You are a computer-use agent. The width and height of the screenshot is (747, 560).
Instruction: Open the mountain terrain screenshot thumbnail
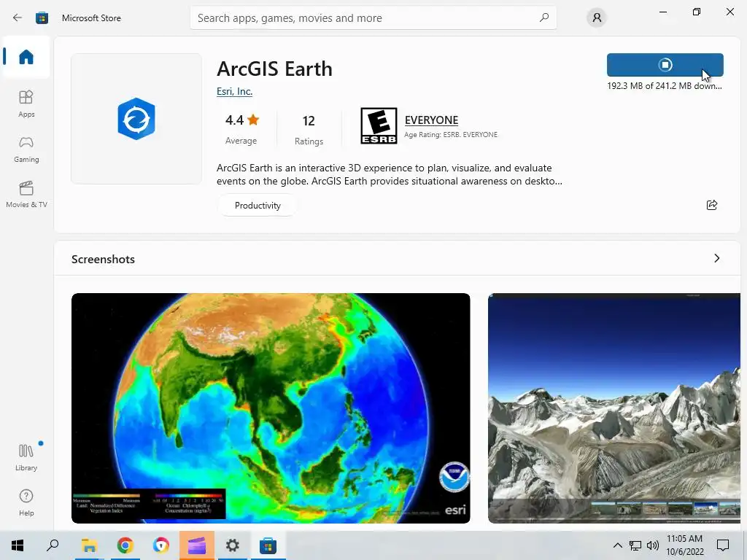[x=614, y=408]
